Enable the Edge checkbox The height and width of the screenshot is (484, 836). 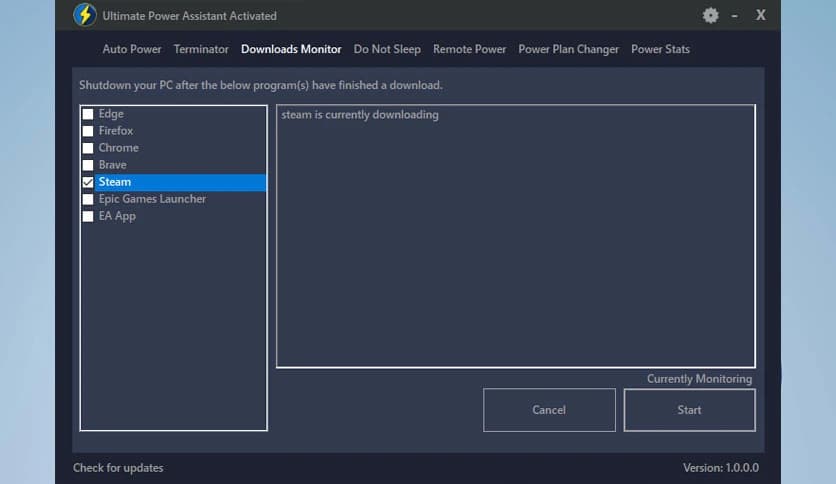click(x=88, y=114)
